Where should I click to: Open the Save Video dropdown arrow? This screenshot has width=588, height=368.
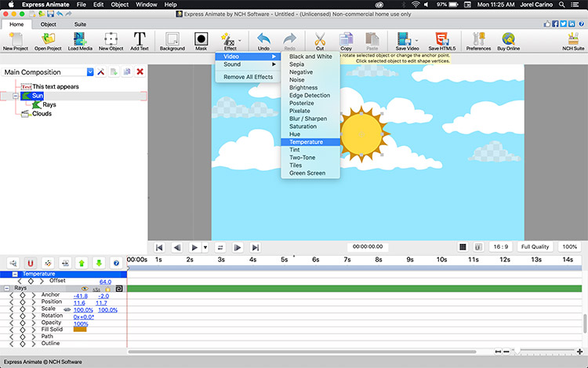(416, 40)
